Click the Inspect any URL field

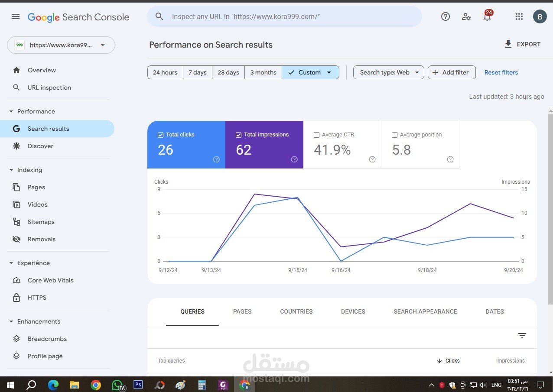click(x=284, y=16)
